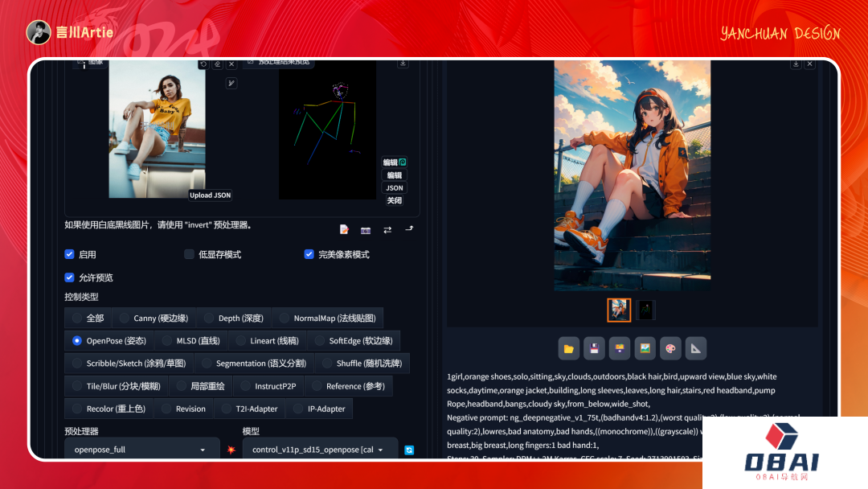Click the mirror webcam swap-arrows icon
This screenshot has height=489, width=868.
click(387, 230)
